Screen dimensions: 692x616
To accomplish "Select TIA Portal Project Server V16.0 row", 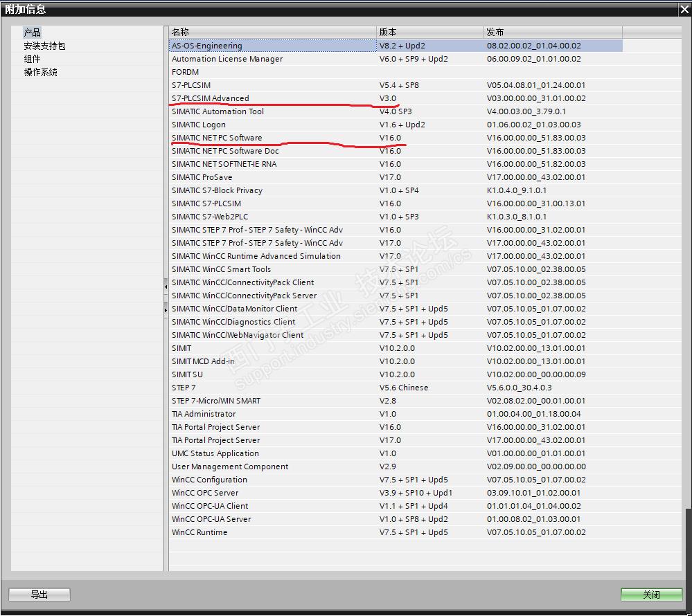I will click(x=396, y=427).
